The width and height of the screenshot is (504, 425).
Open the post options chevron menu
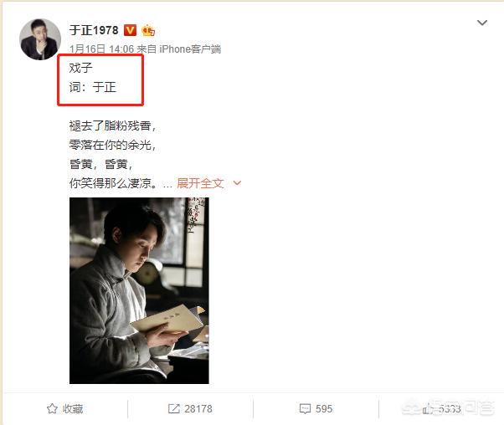click(x=482, y=23)
